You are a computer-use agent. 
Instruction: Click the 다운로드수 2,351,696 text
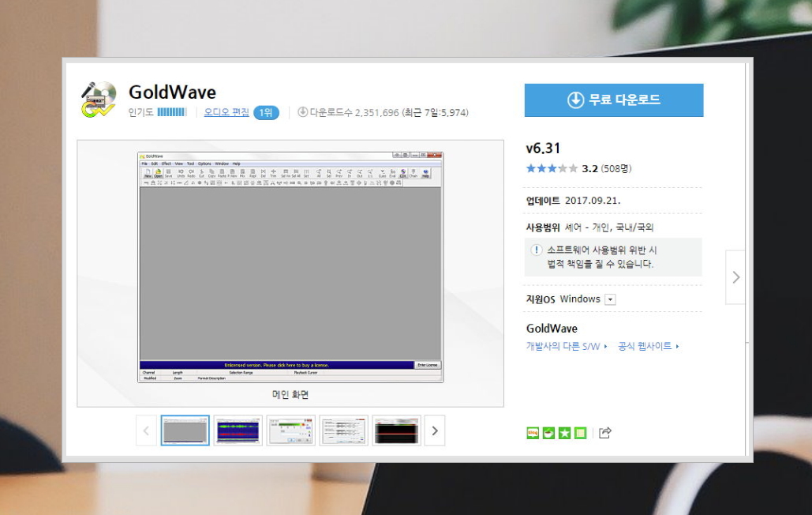coord(354,112)
